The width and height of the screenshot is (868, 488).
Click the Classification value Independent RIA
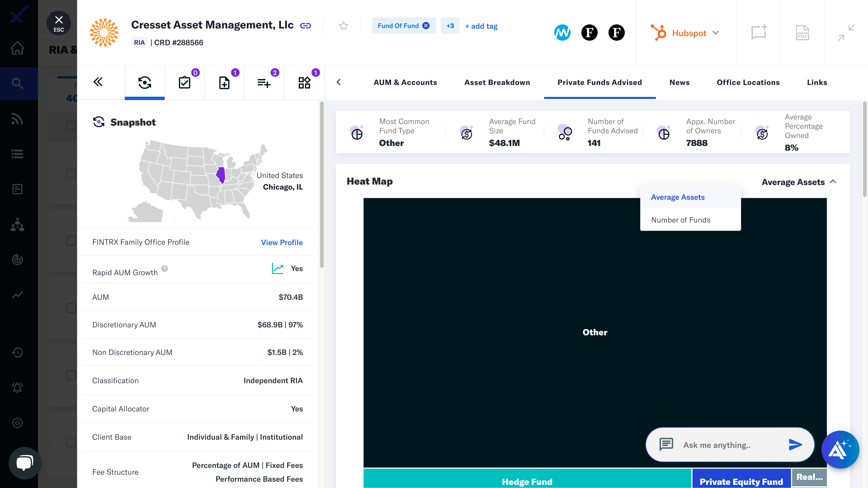pos(273,380)
